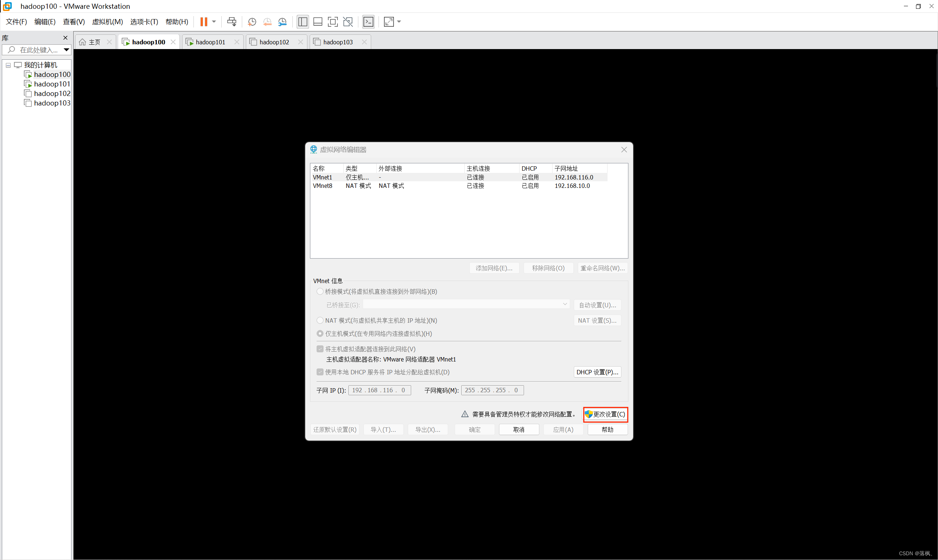Click the pause virtual machine icon

(x=203, y=22)
